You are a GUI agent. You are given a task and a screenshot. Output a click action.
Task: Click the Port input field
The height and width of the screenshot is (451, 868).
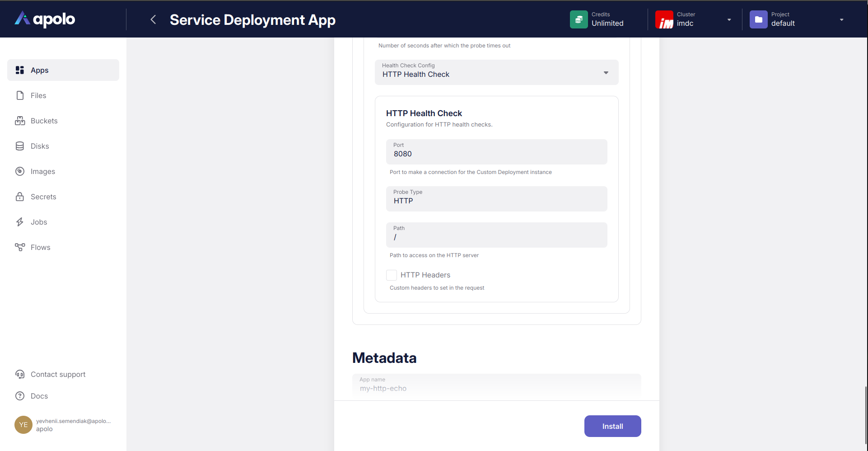click(x=496, y=154)
